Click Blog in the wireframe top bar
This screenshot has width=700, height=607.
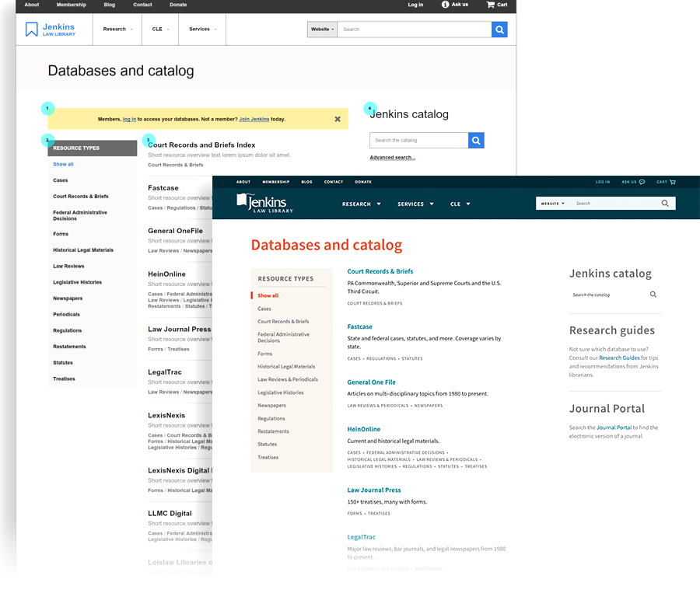pyautogui.click(x=110, y=5)
